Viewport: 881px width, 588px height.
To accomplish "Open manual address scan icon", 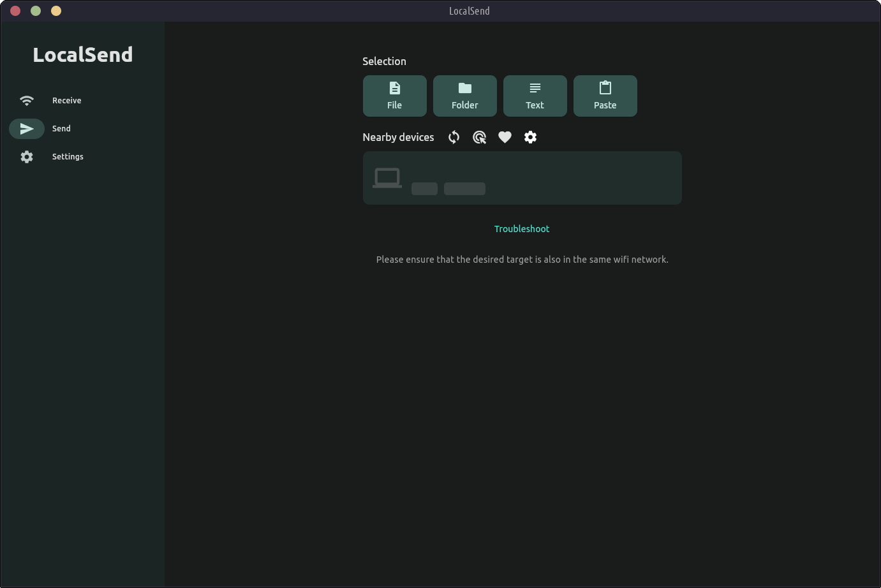I will pyautogui.click(x=479, y=137).
